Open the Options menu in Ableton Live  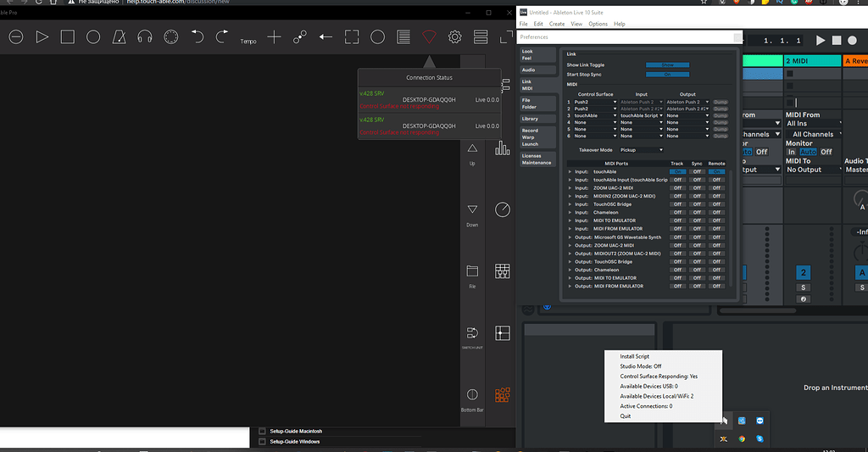click(598, 24)
